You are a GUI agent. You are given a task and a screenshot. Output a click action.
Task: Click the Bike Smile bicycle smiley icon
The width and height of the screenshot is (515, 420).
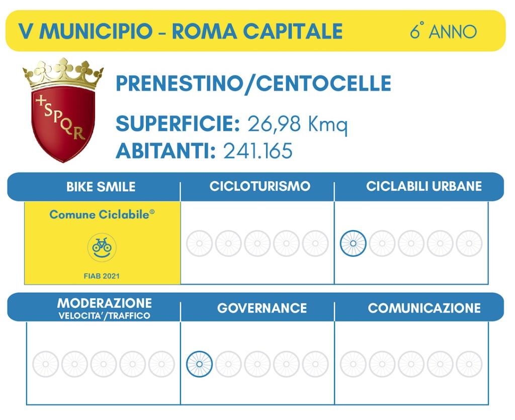pos(102,247)
